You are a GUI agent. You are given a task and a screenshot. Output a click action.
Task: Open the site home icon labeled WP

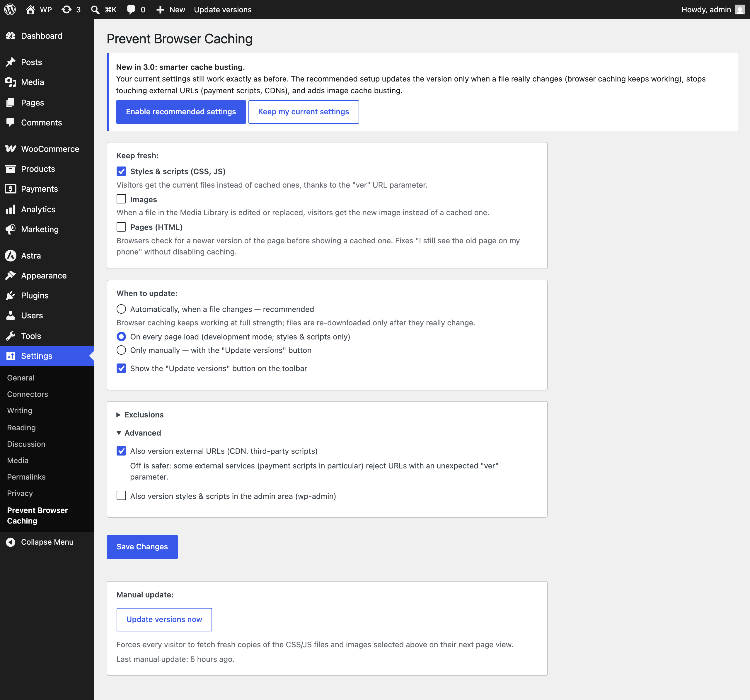tap(30, 9)
